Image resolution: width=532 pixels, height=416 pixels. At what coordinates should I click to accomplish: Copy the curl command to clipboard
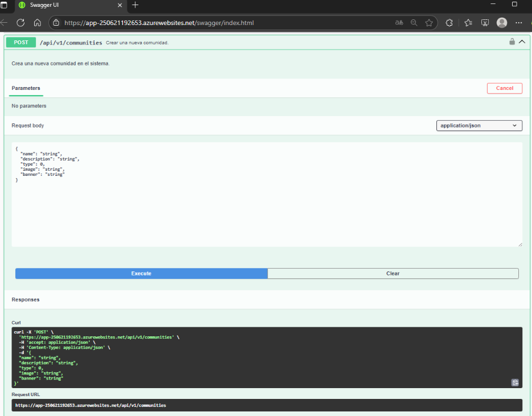click(515, 382)
